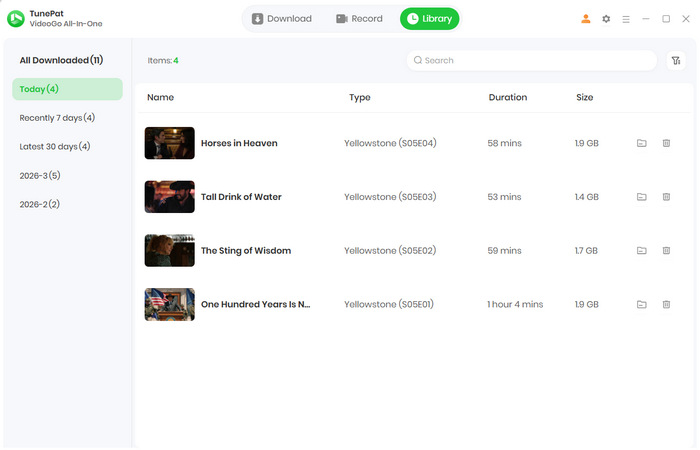Open The Sting of Wisdom thumbnail
This screenshot has height=450, width=700.
170,250
